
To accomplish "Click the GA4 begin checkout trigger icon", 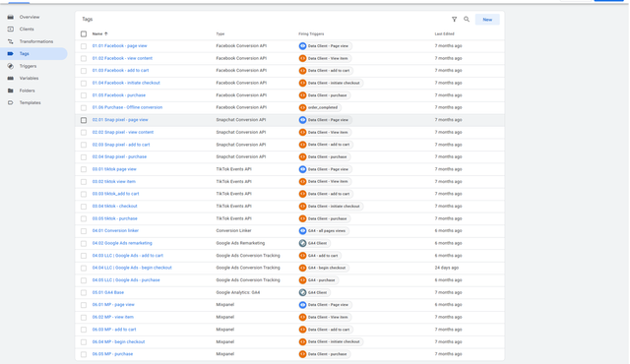I will pos(302,268).
